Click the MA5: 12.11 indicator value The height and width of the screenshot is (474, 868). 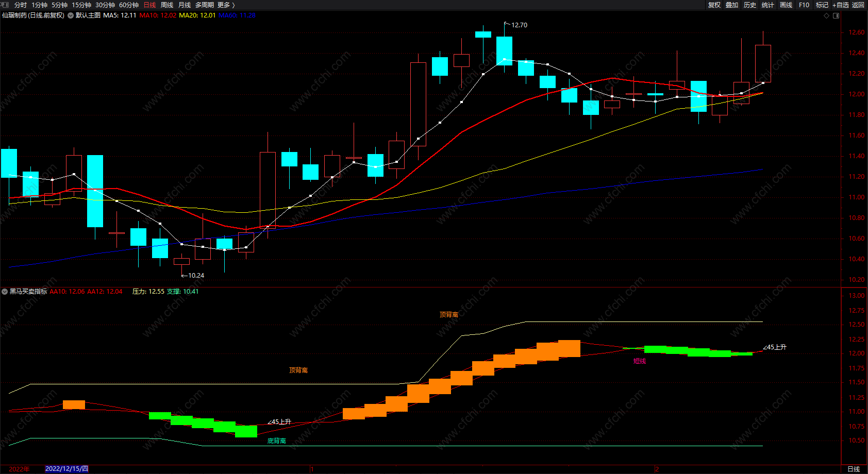pos(120,15)
